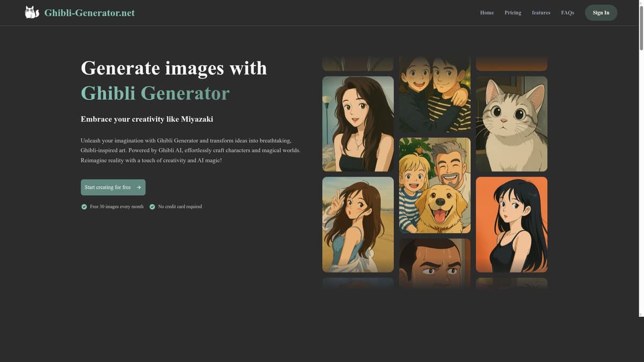Click the checkmark icon before Free 30 images
644x362 pixels.
click(x=83, y=205)
